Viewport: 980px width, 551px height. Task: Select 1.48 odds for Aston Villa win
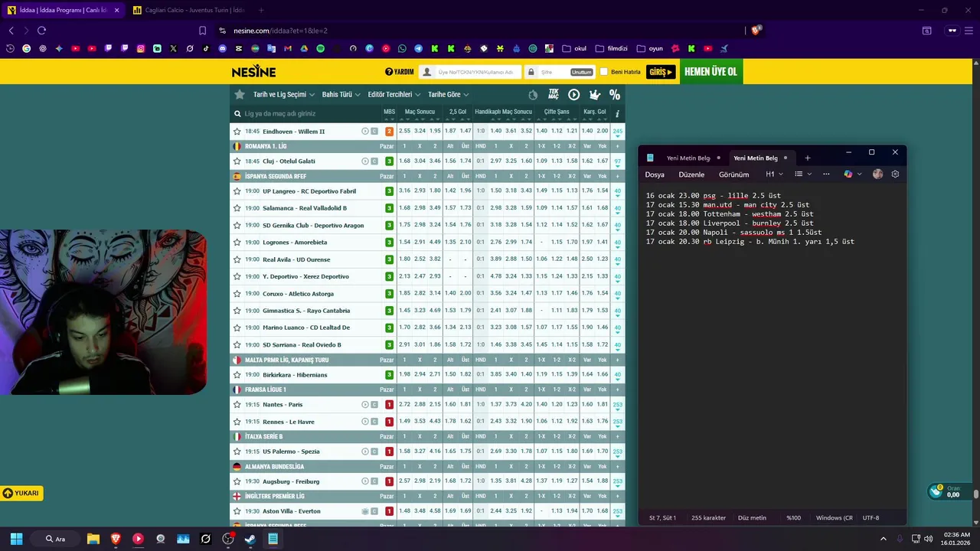[404, 511]
